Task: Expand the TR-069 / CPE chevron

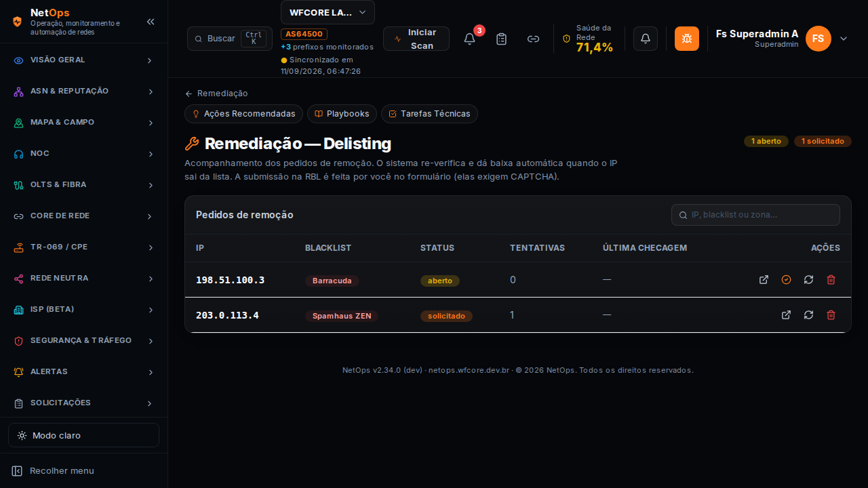Action: coord(150,247)
